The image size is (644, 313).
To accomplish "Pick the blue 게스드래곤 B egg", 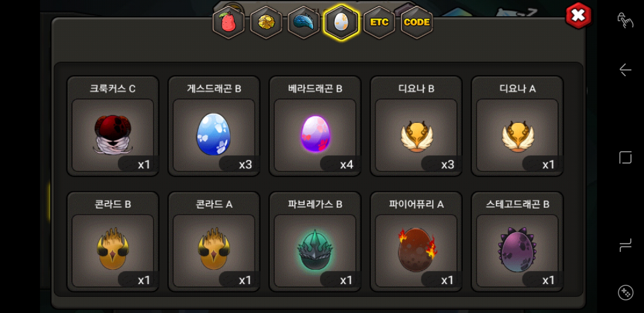I will pyautogui.click(x=214, y=126).
